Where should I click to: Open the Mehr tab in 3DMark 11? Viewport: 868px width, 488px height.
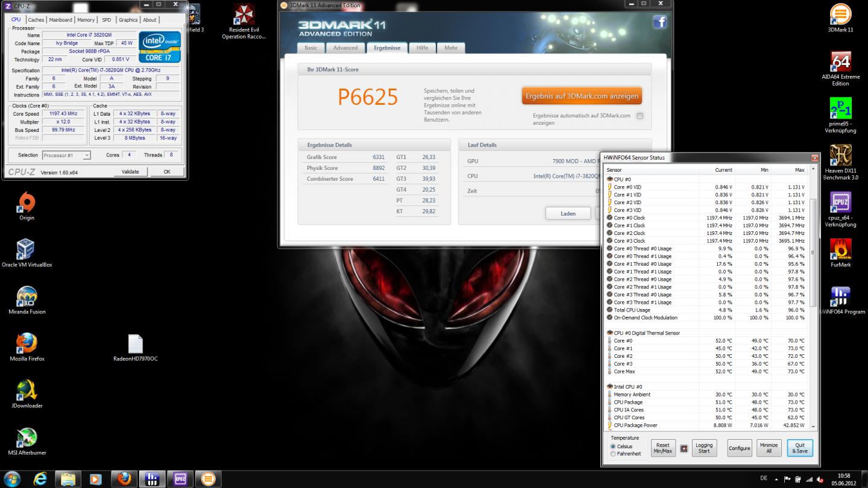pyautogui.click(x=451, y=48)
